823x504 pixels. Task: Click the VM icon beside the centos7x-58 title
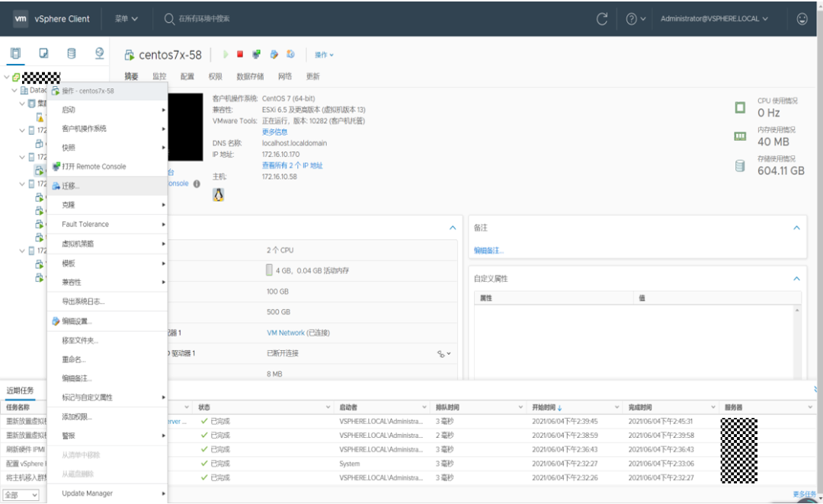point(129,55)
